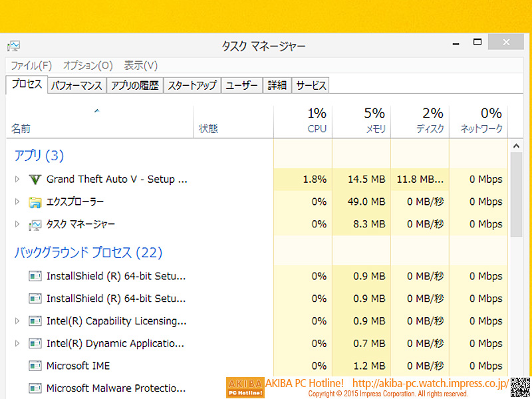
Task: Sort processes by CPU column
Action: click(x=303, y=122)
